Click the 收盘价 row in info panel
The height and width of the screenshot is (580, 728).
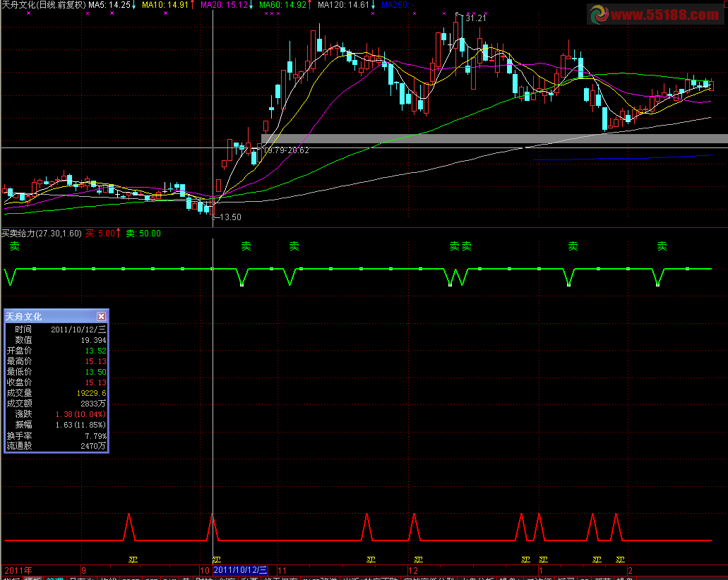point(56,382)
